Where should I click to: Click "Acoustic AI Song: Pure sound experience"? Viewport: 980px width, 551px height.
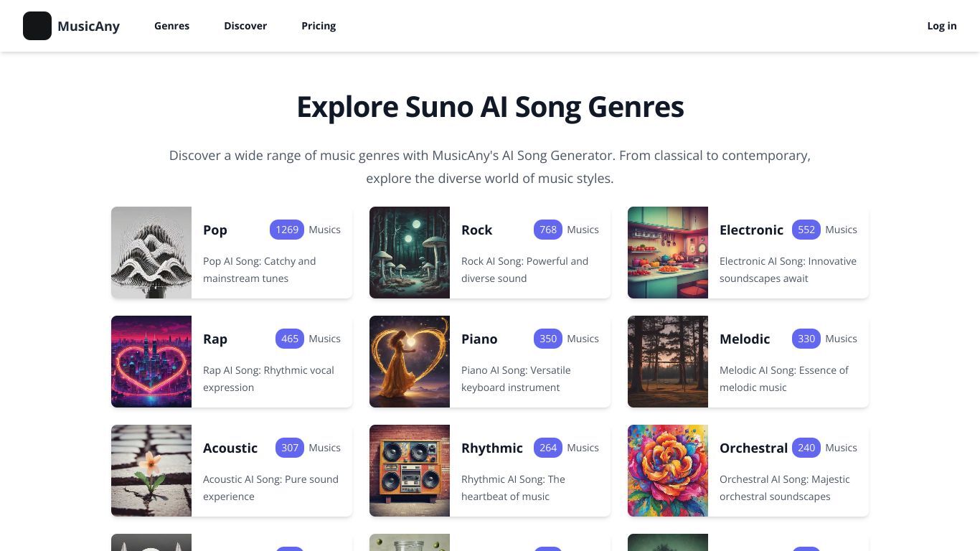[x=270, y=488]
